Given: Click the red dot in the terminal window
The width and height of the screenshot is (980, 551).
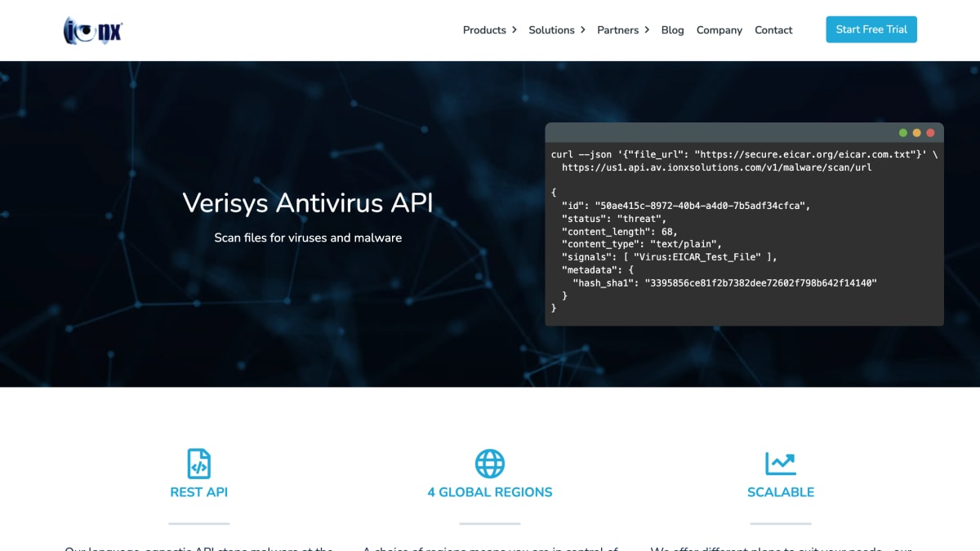Looking at the screenshot, I should click(930, 132).
